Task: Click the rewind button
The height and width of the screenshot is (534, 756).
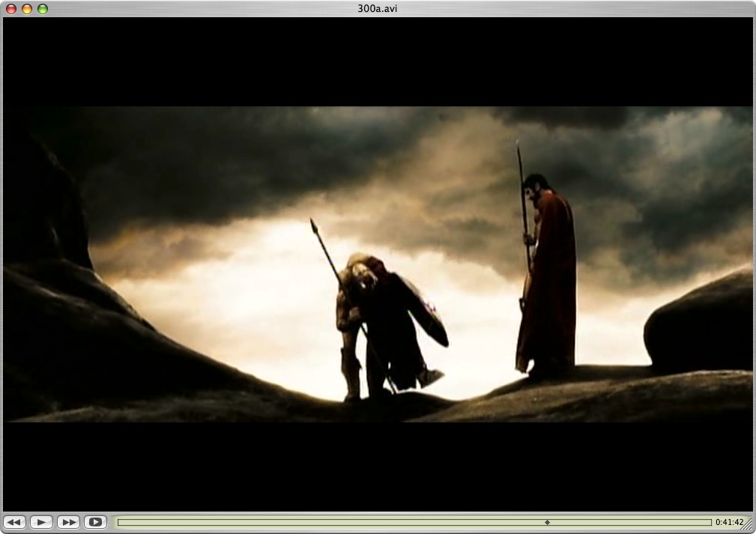Action: [14, 522]
